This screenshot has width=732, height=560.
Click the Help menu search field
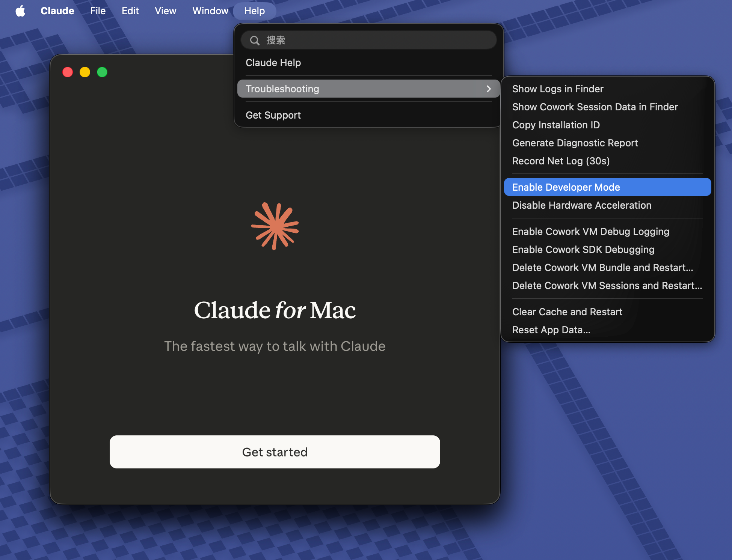click(x=369, y=40)
